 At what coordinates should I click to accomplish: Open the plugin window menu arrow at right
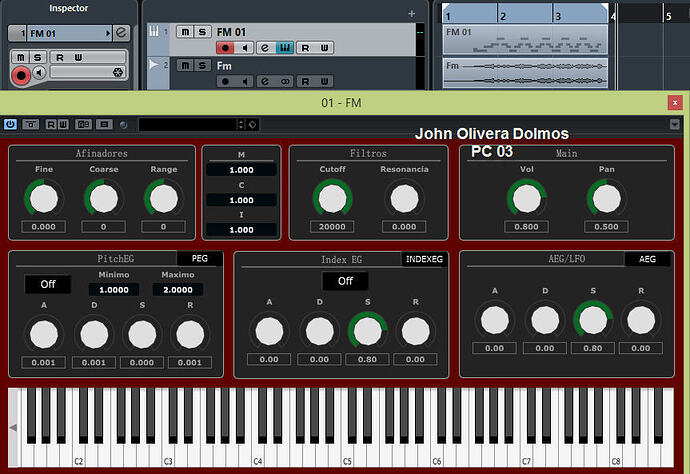pos(675,124)
